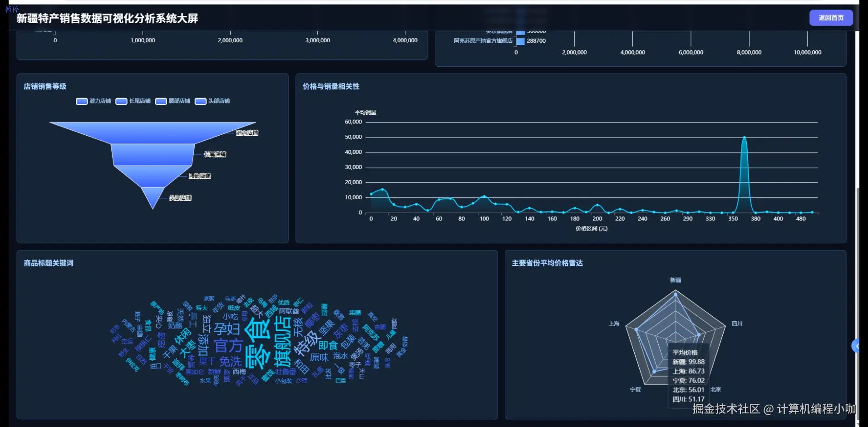Select the 腰部店铺 funnel segment
Image resolution: width=868 pixels, height=427 pixels.
(x=153, y=176)
